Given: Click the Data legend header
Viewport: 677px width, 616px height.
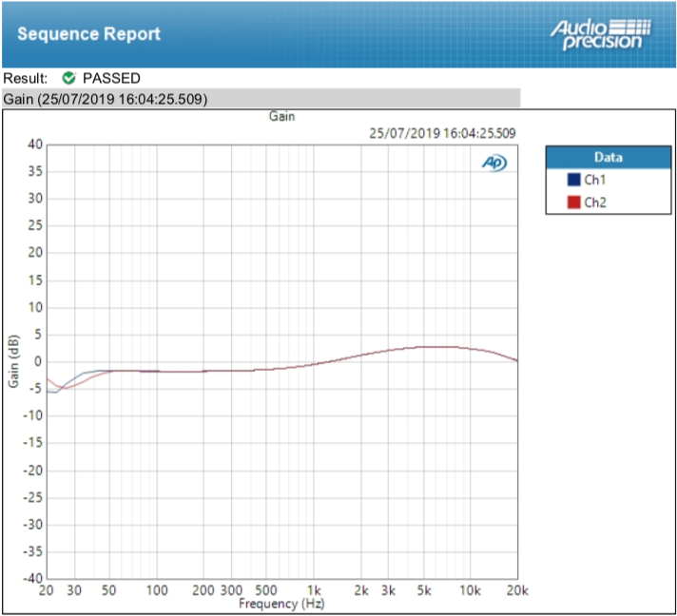Looking at the screenshot, I should [x=609, y=157].
